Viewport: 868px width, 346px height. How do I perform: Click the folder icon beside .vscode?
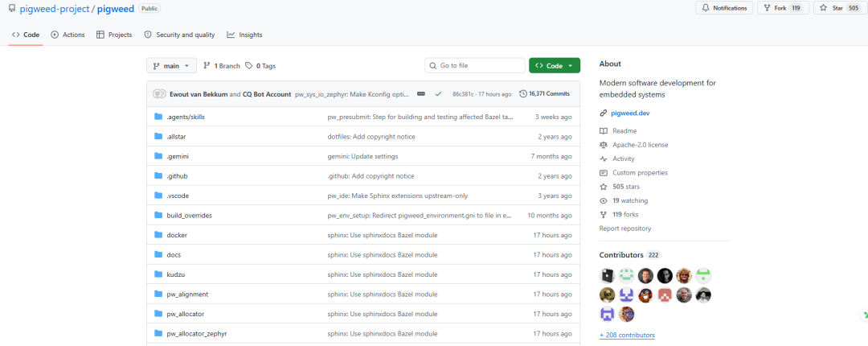click(158, 196)
